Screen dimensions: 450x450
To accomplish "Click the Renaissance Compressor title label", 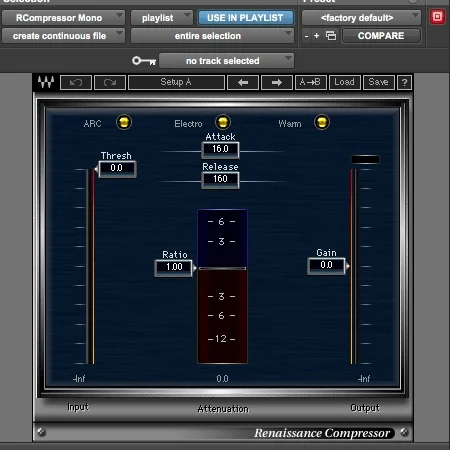I will click(x=322, y=433).
